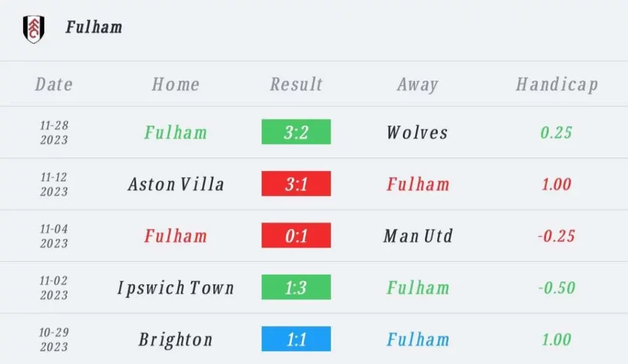Select the Date column header
Viewport: 628px width, 364px height.
coord(54,85)
